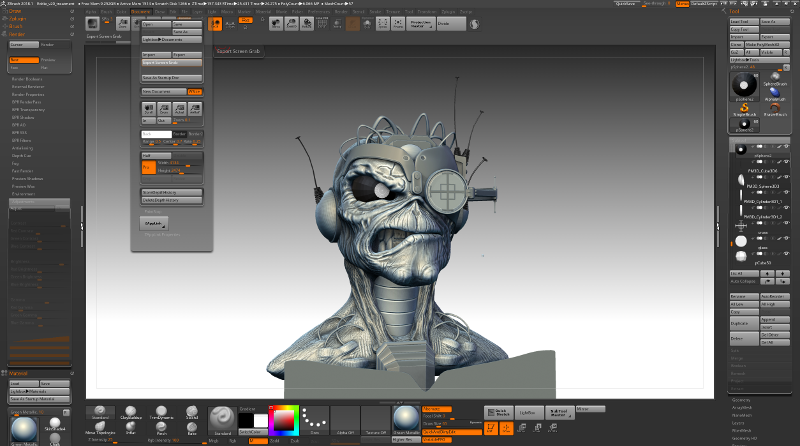Click the AAHalf icon in Document menu
The width and height of the screenshot is (800, 446).
click(195, 109)
